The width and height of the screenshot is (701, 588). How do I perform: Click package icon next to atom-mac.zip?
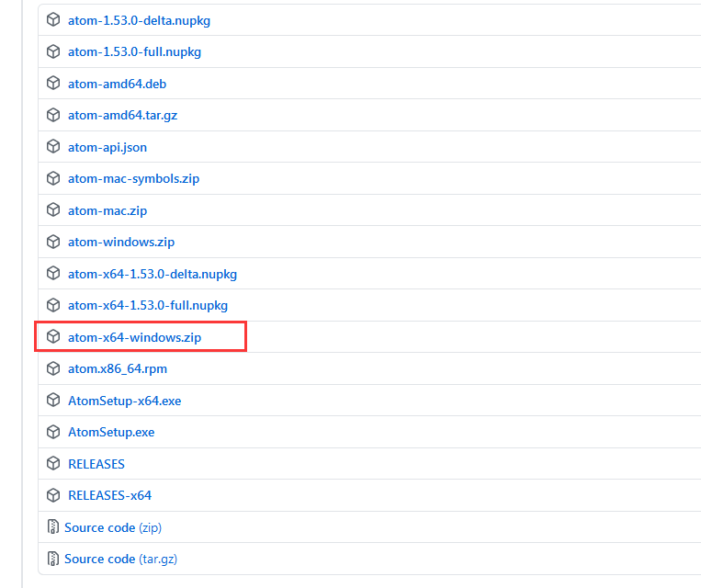coord(53,210)
